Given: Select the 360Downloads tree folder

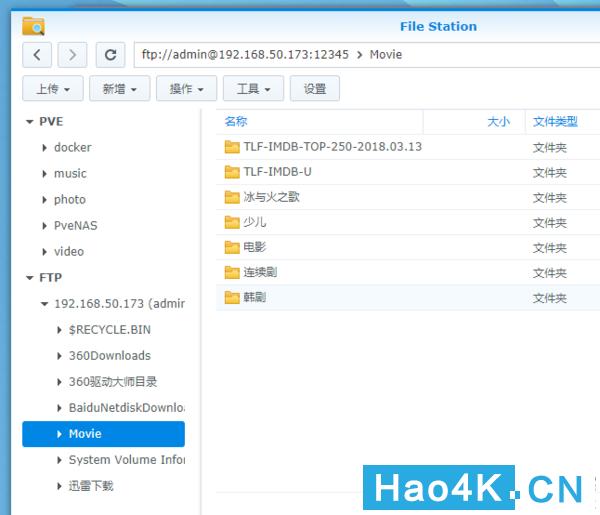Looking at the screenshot, I should click(110, 355).
